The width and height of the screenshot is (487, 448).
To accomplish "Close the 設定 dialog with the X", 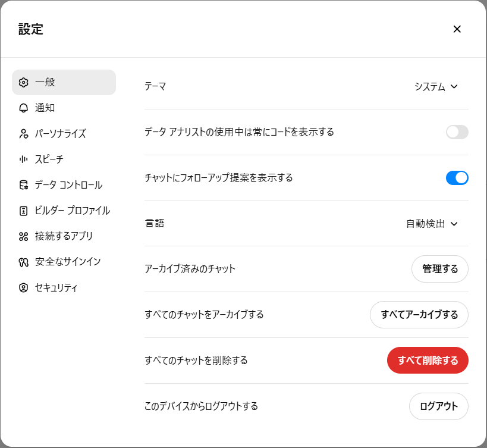I will tap(457, 29).
